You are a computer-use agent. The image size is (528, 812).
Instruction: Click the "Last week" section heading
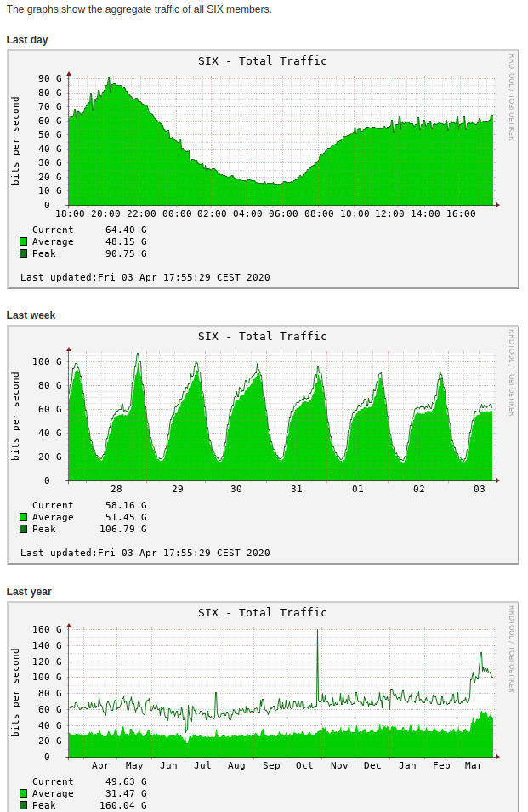pos(31,315)
